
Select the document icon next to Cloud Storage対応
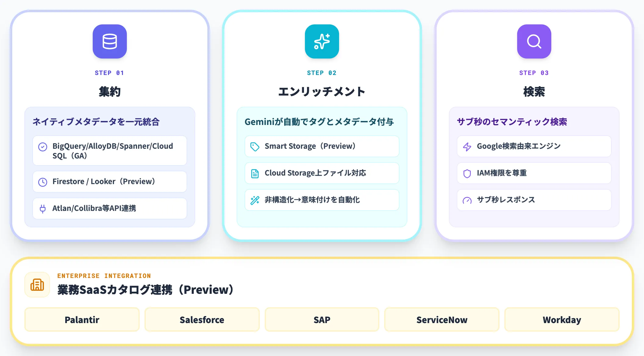pos(255,173)
